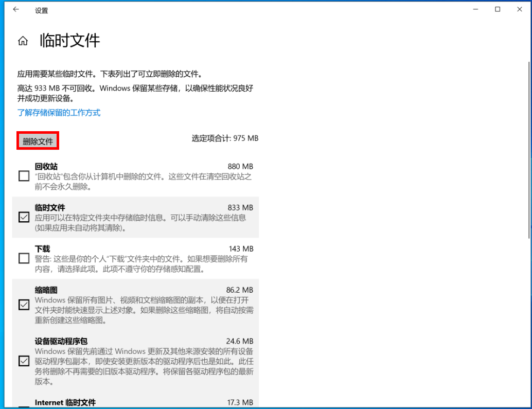
Task: Go to Settings home via house icon
Action: tap(23, 41)
